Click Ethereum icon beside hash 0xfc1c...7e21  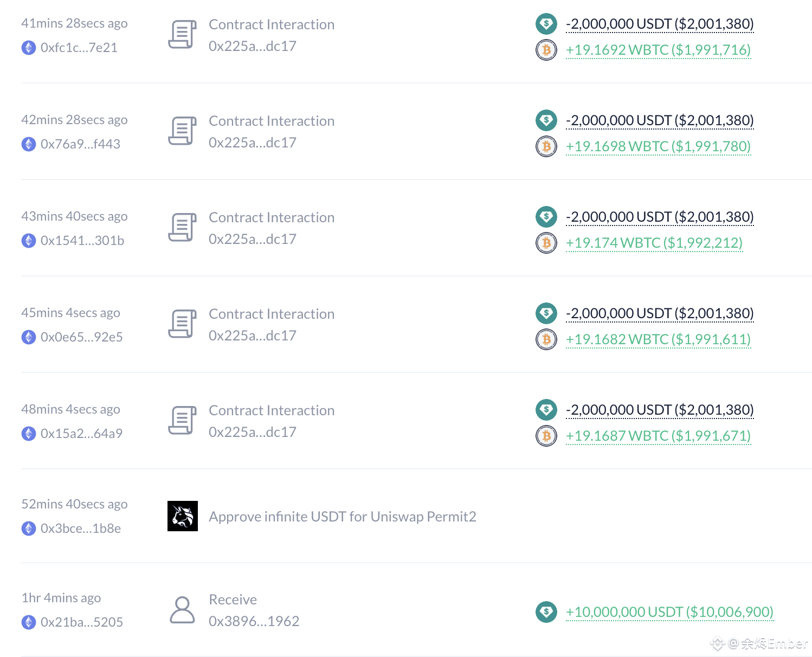pyautogui.click(x=29, y=48)
